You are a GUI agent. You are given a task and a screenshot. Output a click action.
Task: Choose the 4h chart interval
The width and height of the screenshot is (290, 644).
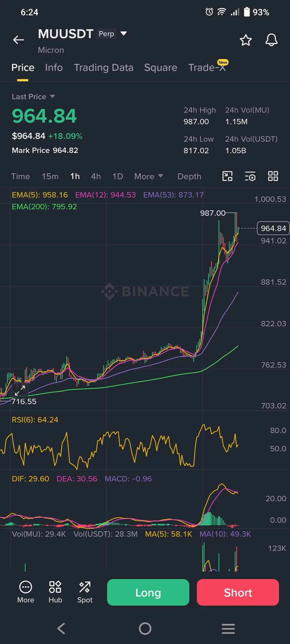pyautogui.click(x=96, y=176)
